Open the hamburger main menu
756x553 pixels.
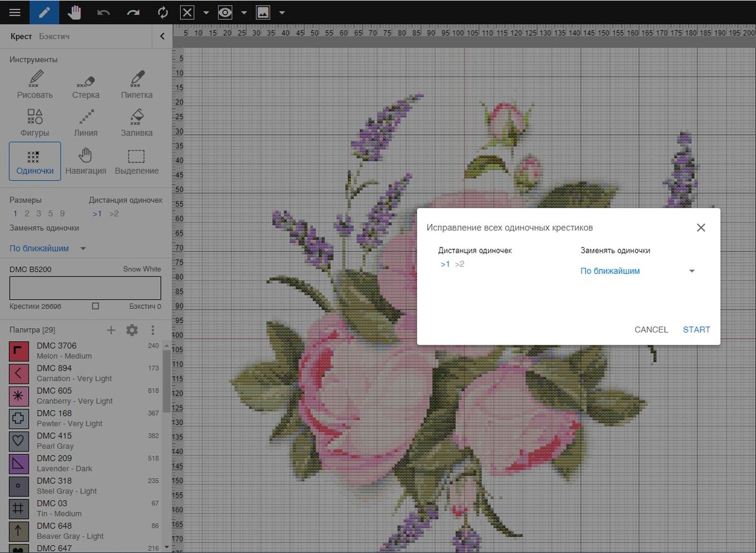[14, 12]
